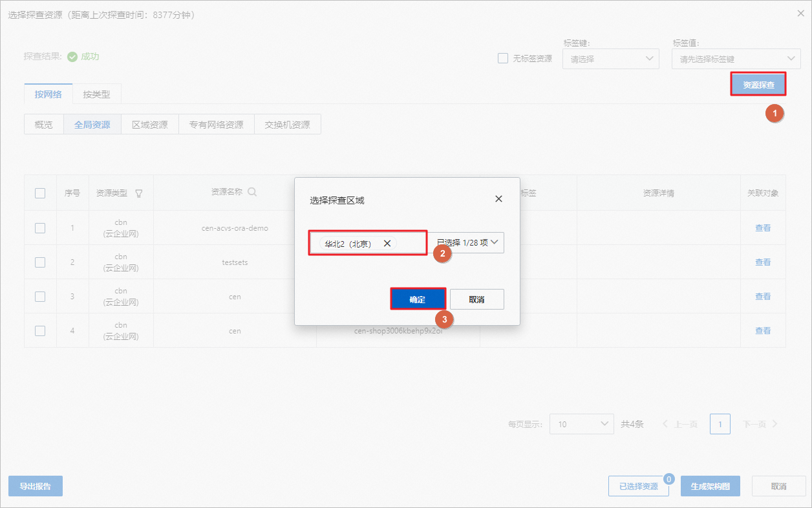The width and height of the screenshot is (812, 508).
Task: Click cen-shop3006kbehp9x2oi resource ID text
Action: [x=399, y=330]
